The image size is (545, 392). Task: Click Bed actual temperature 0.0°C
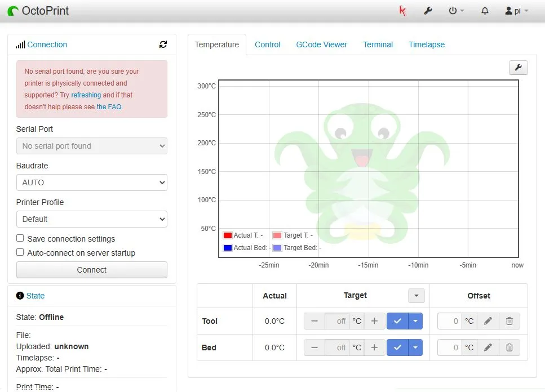(274, 348)
